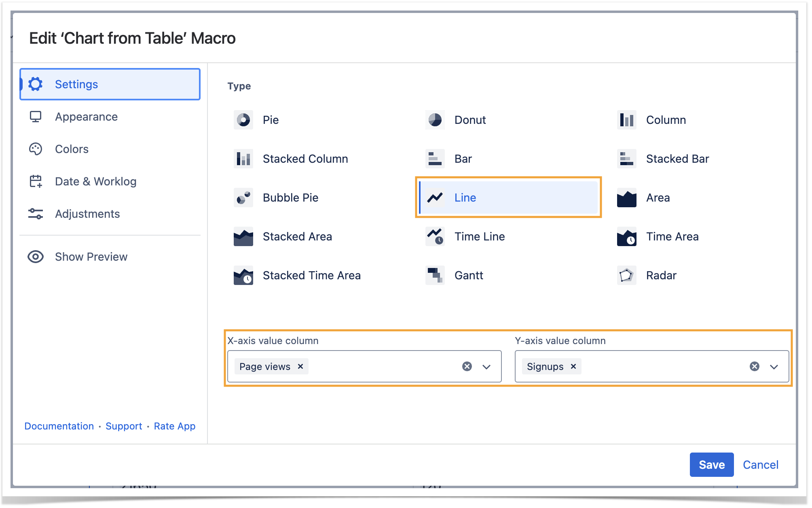This screenshot has height=508, width=812.
Task: Open the Date & Worklog tab
Action: click(95, 181)
